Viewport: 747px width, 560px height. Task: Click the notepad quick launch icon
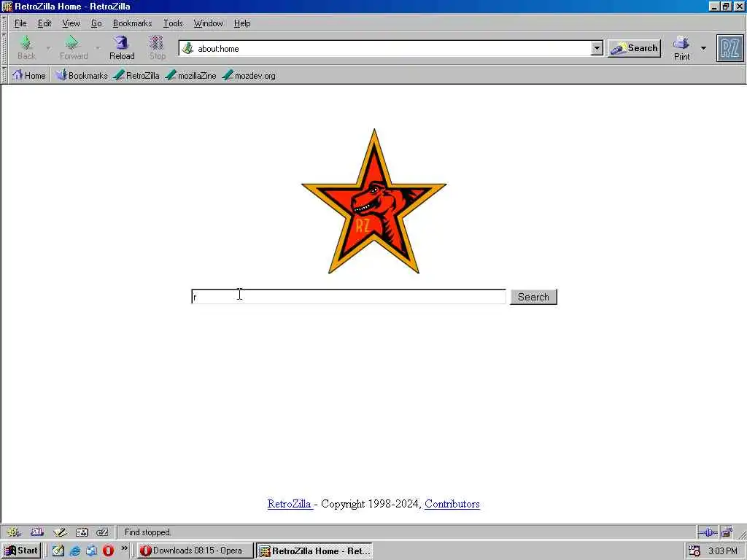(58, 551)
